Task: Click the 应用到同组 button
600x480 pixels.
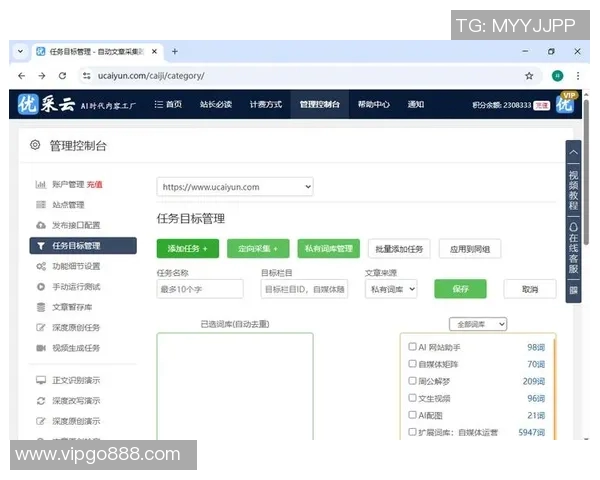Action: tap(470, 249)
